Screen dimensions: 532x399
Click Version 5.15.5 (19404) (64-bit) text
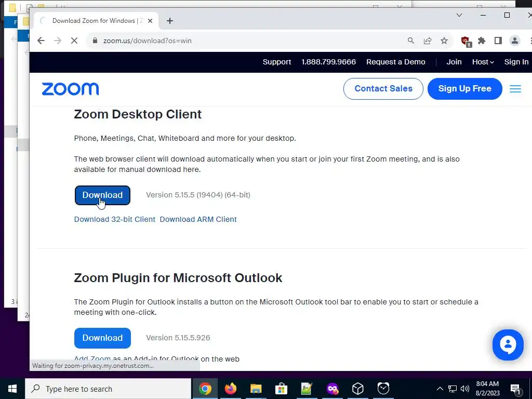198,195
